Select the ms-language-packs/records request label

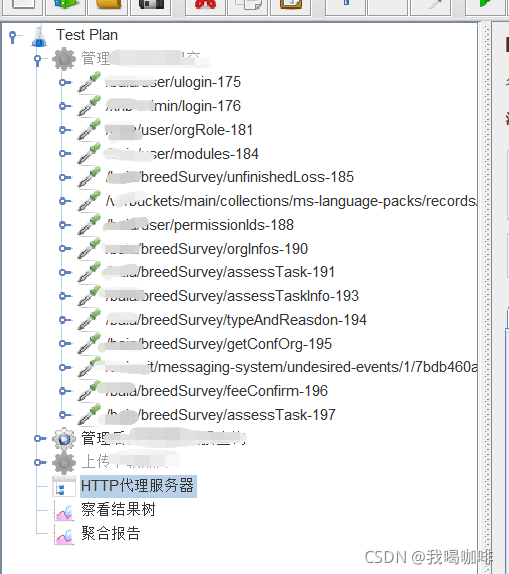(x=291, y=201)
